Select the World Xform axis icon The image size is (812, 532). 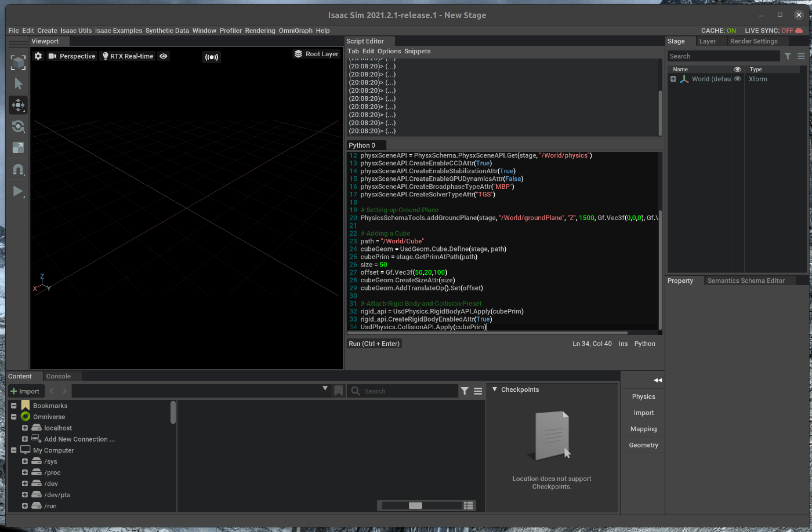click(684, 79)
